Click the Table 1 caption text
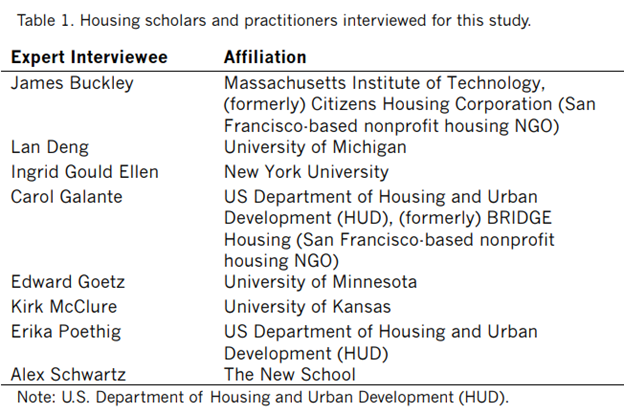624x414 pixels. tap(274, 19)
